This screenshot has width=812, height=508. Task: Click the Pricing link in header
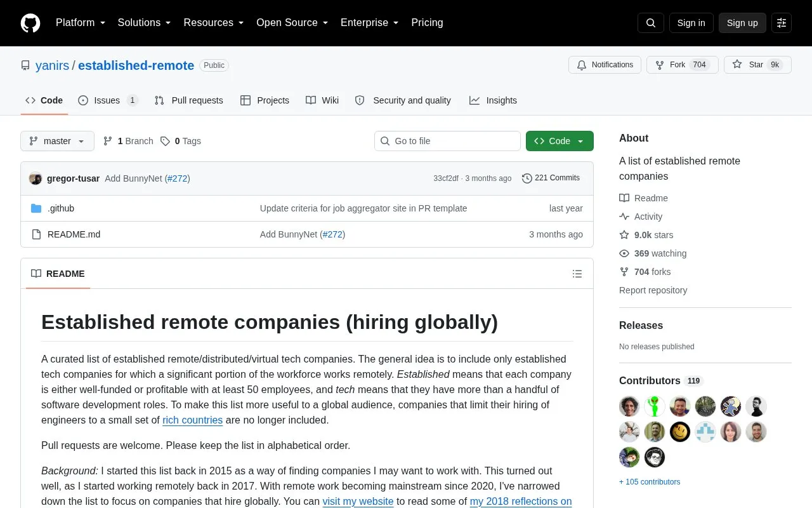pyautogui.click(x=427, y=23)
